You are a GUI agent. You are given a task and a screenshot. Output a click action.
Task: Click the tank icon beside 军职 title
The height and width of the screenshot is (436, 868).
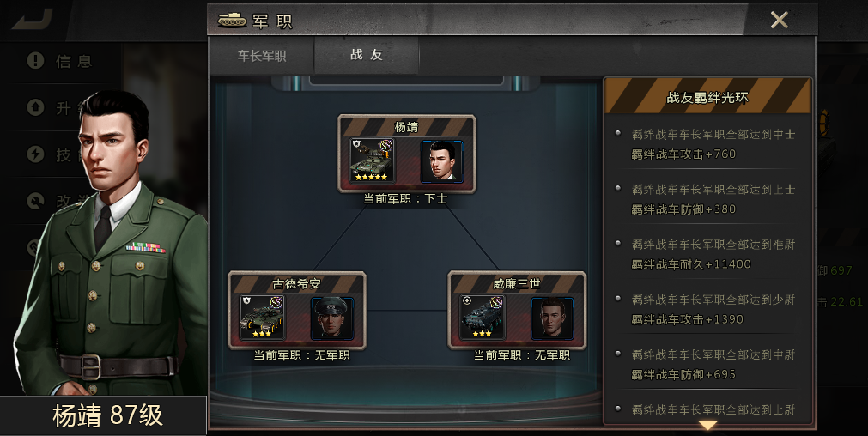tap(232, 20)
